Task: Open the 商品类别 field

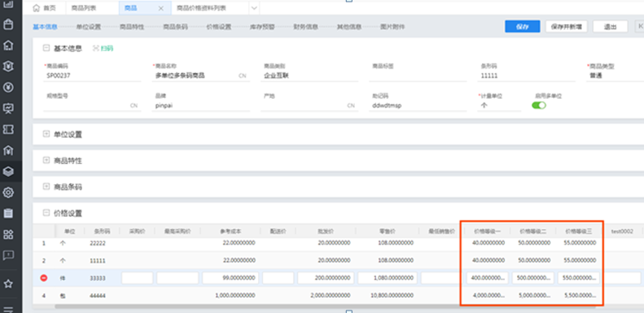Action: point(309,76)
